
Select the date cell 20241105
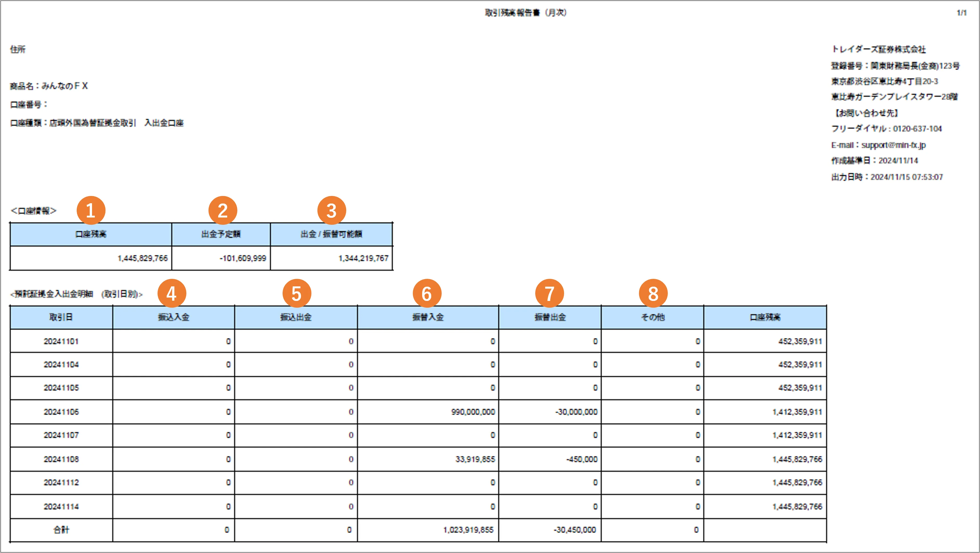[x=61, y=387]
